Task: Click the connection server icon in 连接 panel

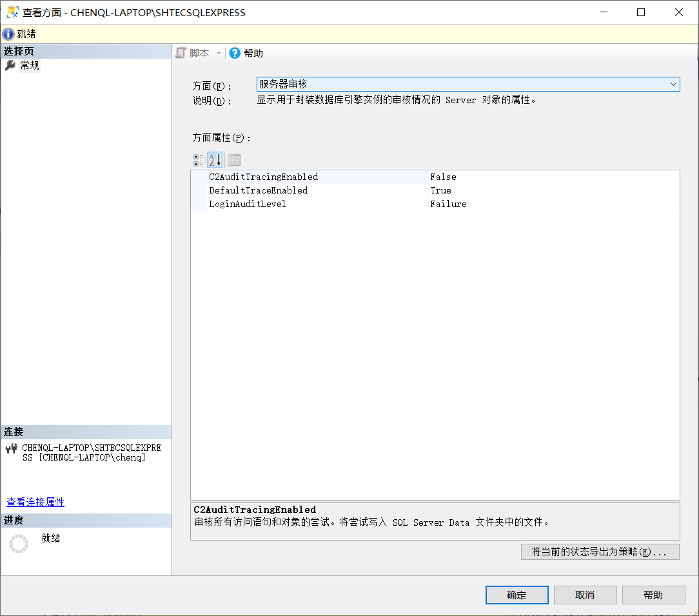Action: pos(11,448)
